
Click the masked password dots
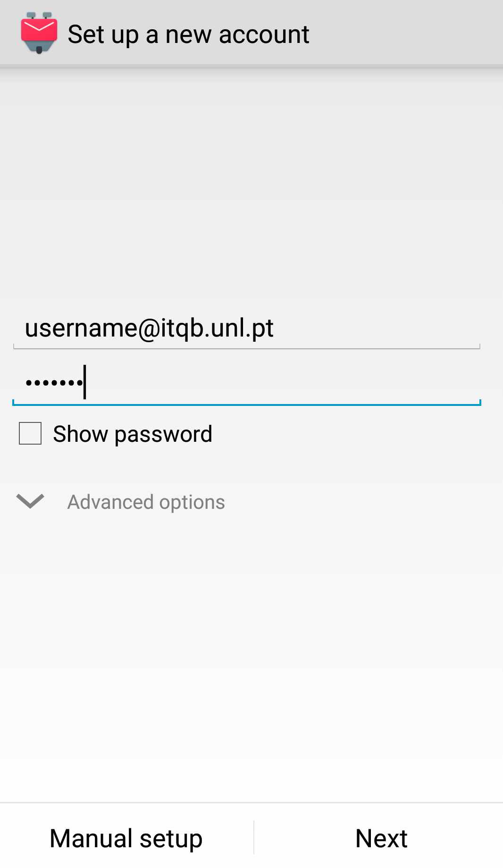coord(54,382)
